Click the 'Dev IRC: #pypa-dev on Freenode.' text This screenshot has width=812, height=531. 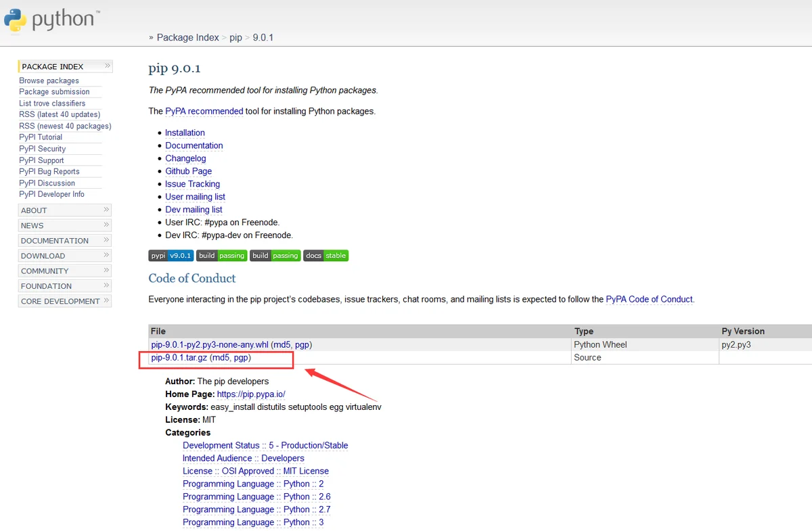point(229,235)
